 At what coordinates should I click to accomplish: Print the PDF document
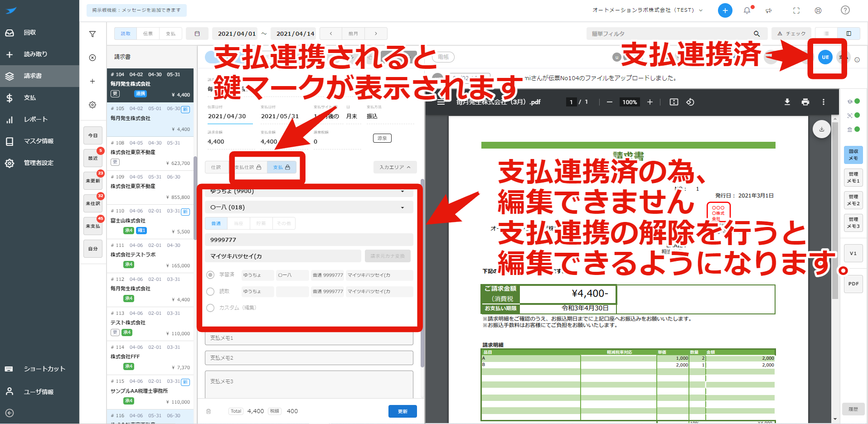(805, 102)
